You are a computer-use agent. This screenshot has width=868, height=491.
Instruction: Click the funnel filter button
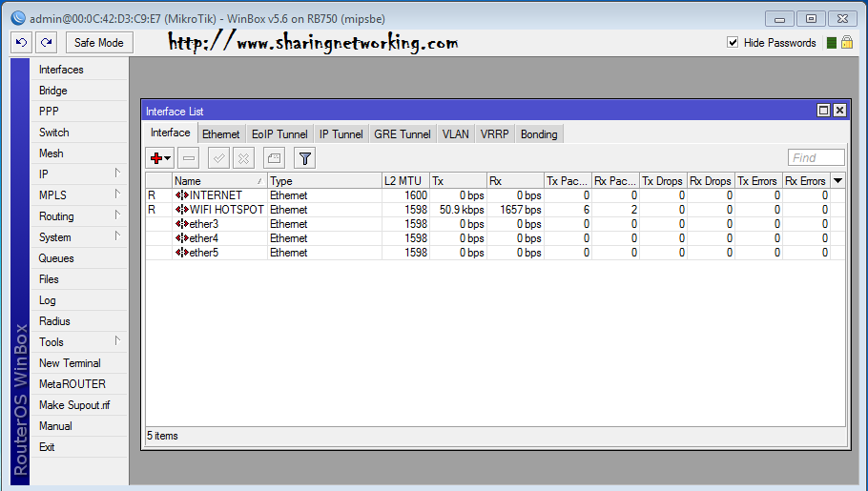(x=304, y=159)
